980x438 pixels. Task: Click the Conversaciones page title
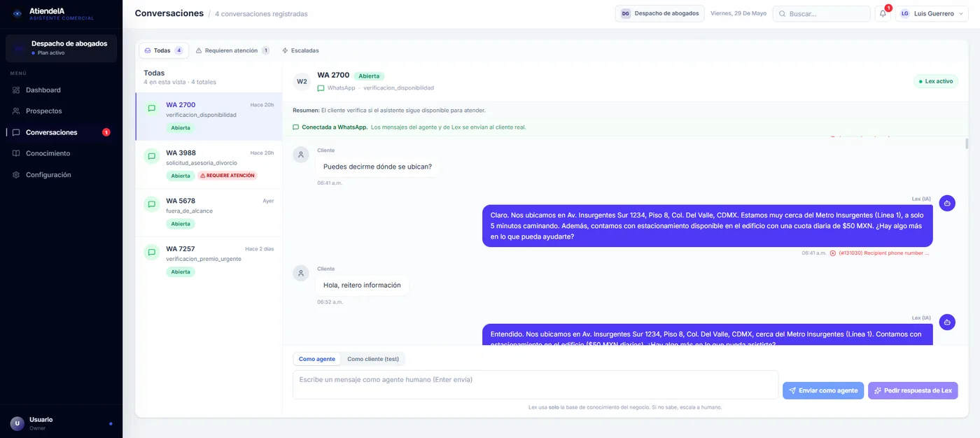(x=169, y=13)
